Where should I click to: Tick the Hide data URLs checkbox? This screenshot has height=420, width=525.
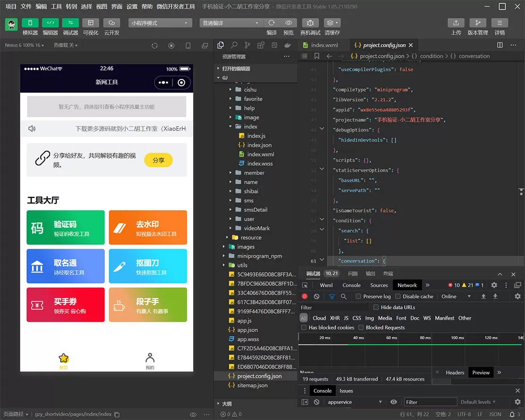coord(376,308)
